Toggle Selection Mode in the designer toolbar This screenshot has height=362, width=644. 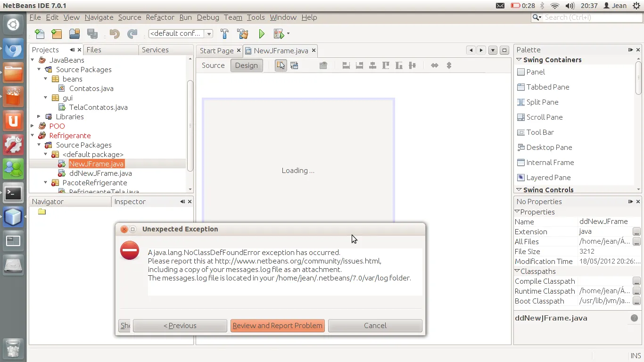point(281,66)
